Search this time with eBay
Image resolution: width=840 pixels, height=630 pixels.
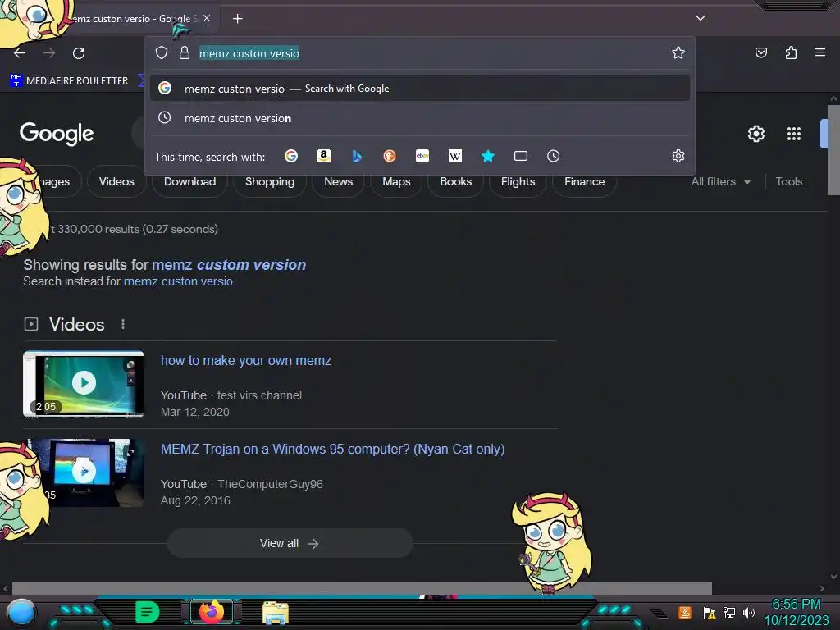[422, 156]
